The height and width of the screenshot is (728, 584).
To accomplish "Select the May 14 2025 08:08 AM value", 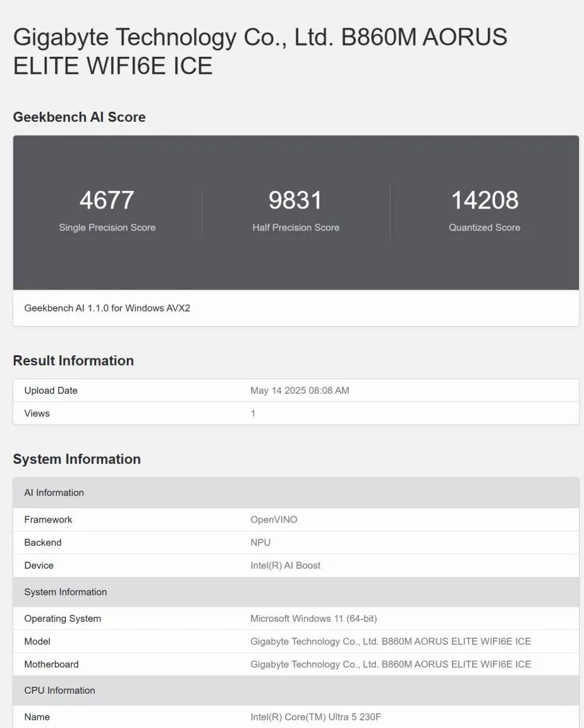I will (299, 390).
